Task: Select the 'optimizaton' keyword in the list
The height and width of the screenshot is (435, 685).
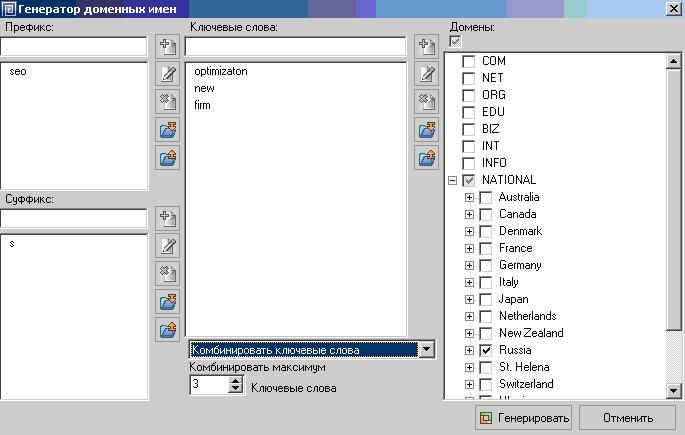Action: tap(221, 72)
